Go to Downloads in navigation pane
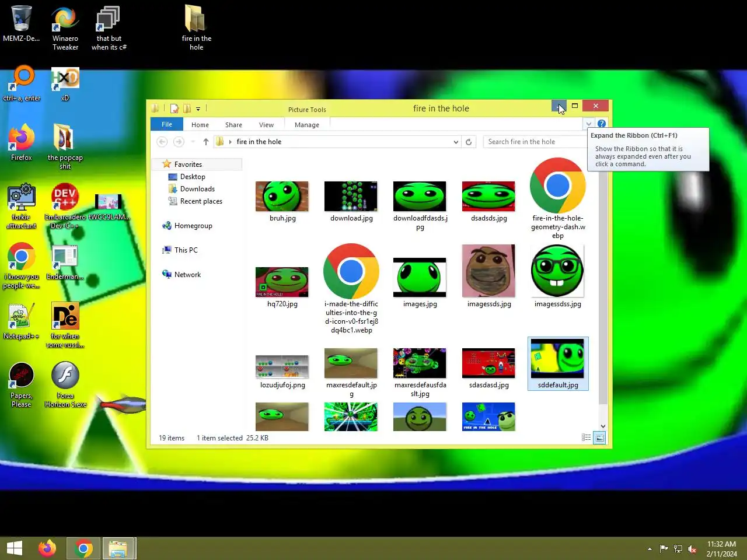The height and width of the screenshot is (560, 747). point(197,189)
